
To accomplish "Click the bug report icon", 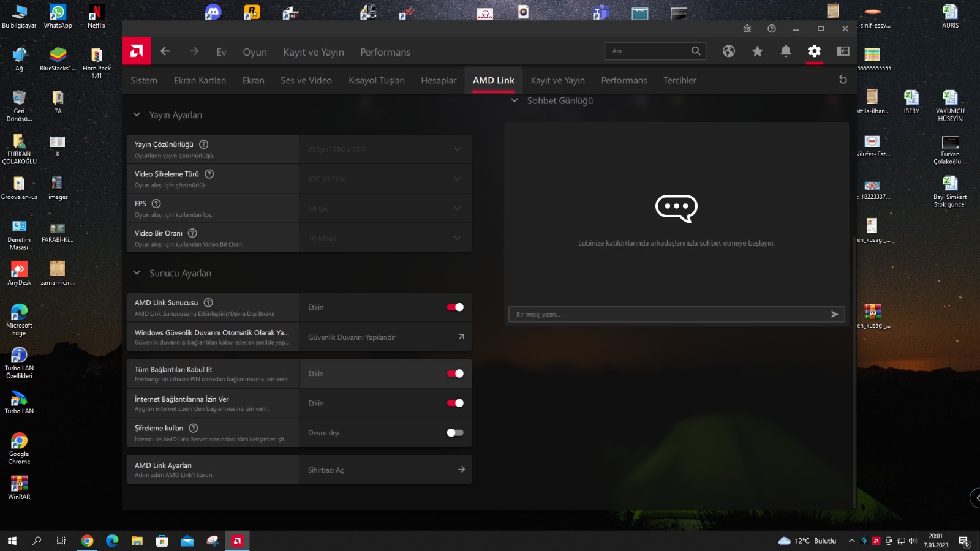I will tap(747, 29).
